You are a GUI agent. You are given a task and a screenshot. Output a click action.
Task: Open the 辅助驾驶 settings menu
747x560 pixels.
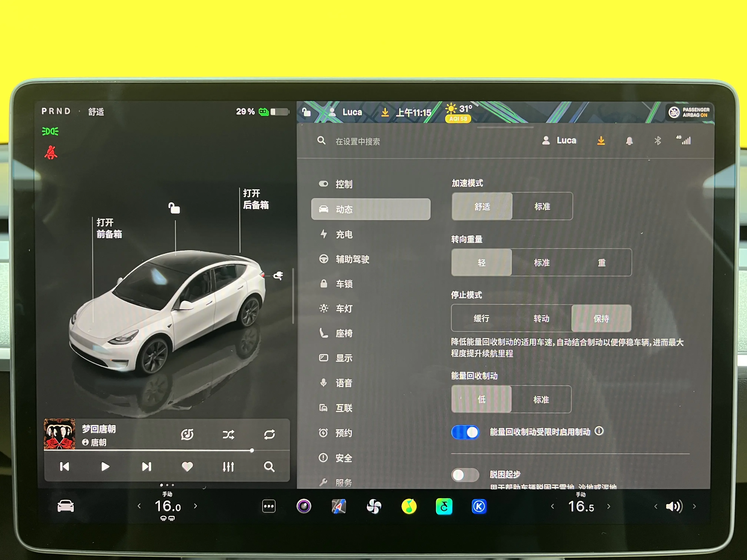click(371, 259)
